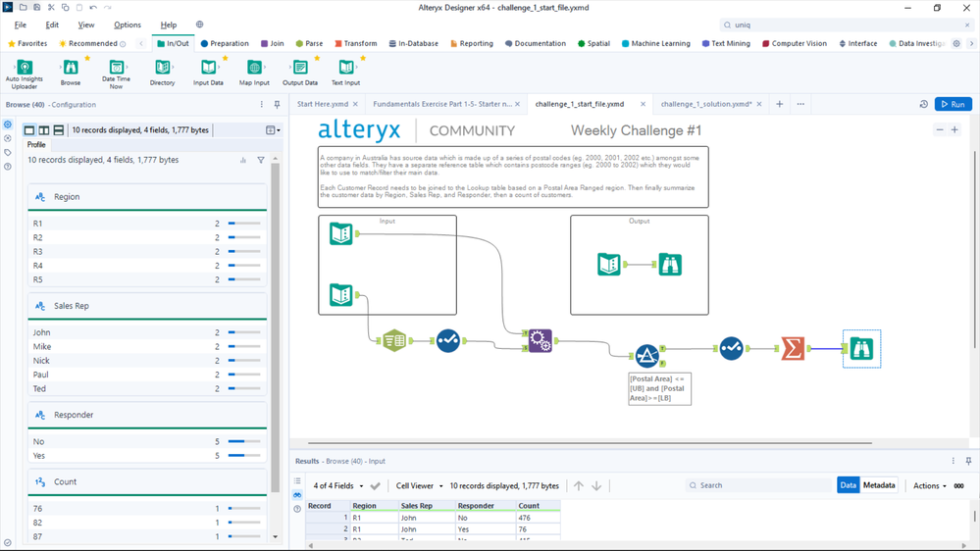The width and height of the screenshot is (980, 551).
Task: Select the Select node after Text To Columns
Action: pos(448,340)
